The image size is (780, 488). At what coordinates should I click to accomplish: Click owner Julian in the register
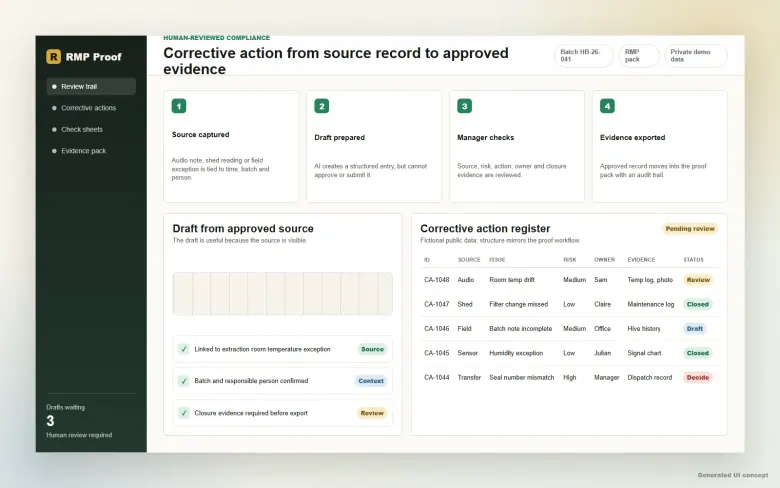602,353
